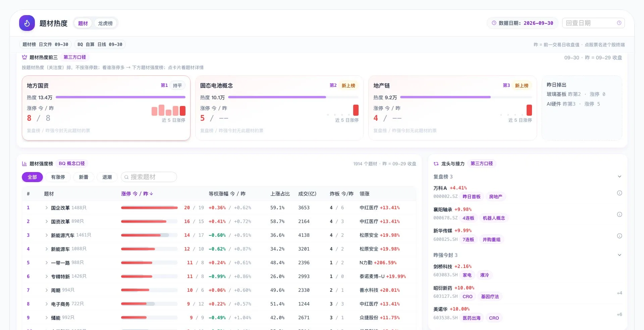Click the bar chart icon beside 题材强度榜
The width and height of the screenshot is (644, 330).
pyautogui.click(x=24, y=164)
